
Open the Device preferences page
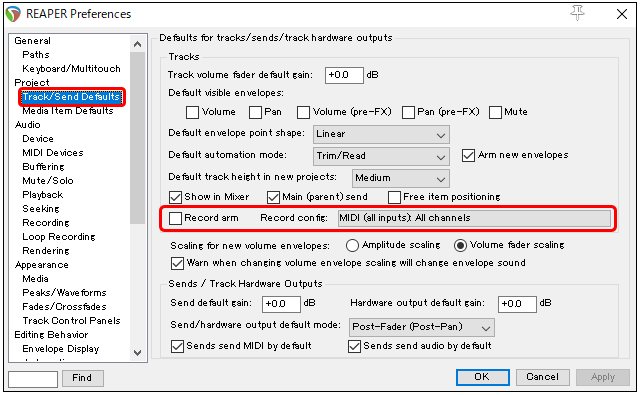pos(38,139)
